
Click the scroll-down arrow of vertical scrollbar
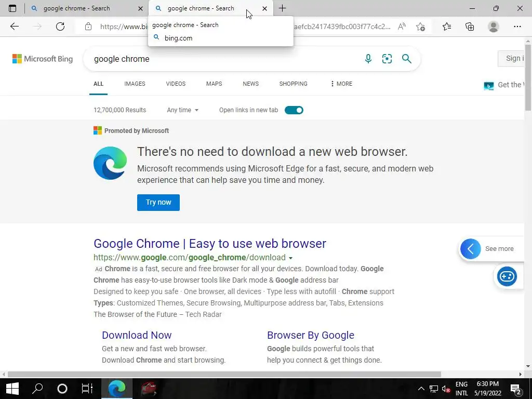coord(528,366)
